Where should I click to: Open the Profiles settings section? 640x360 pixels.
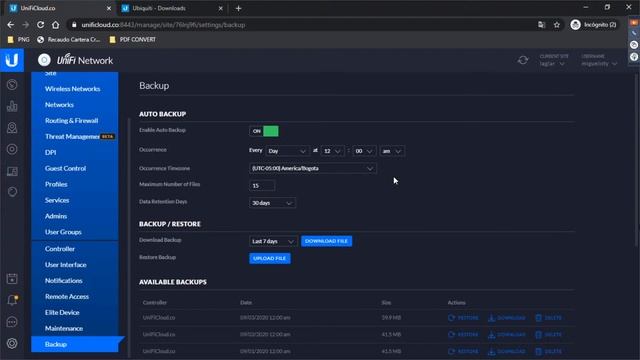(56, 184)
